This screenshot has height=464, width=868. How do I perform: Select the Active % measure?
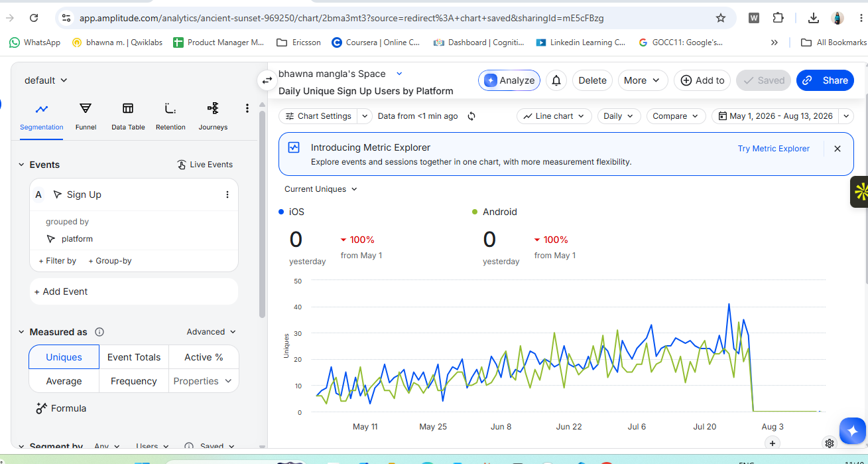point(204,357)
